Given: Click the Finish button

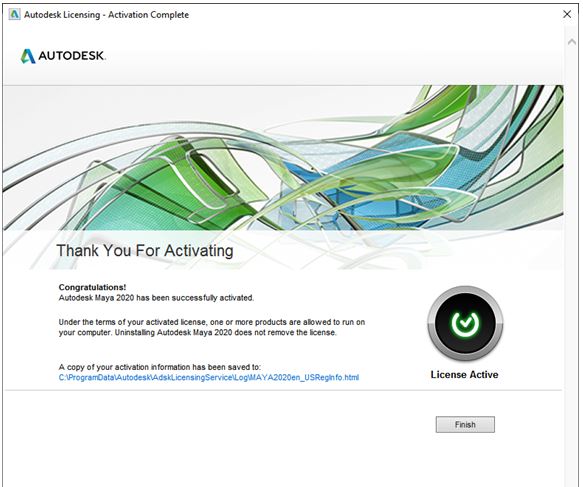Looking at the screenshot, I should click(x=465, y=425).
